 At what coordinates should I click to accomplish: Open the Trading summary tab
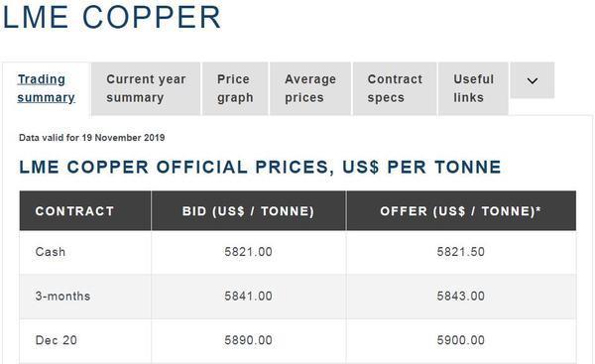tap(46, 88)
